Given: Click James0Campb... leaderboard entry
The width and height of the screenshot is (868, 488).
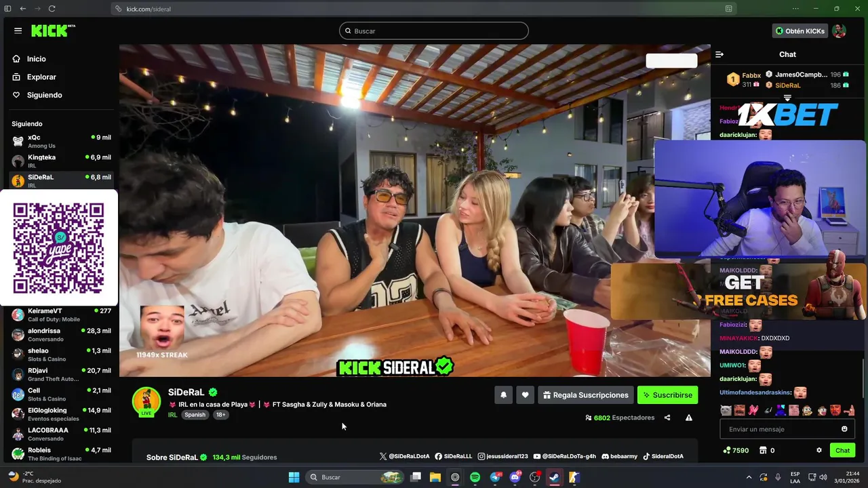Looking at the screenshot, I should (x=807, y=75).
